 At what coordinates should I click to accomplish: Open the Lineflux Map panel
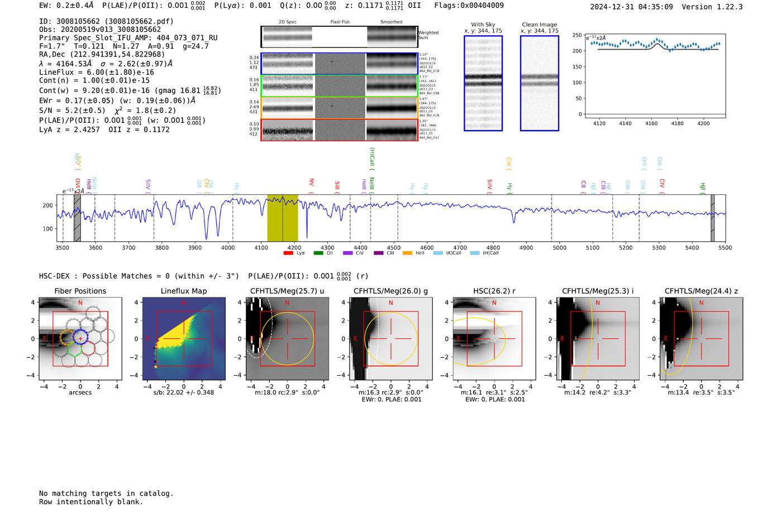tap(184, 339)
